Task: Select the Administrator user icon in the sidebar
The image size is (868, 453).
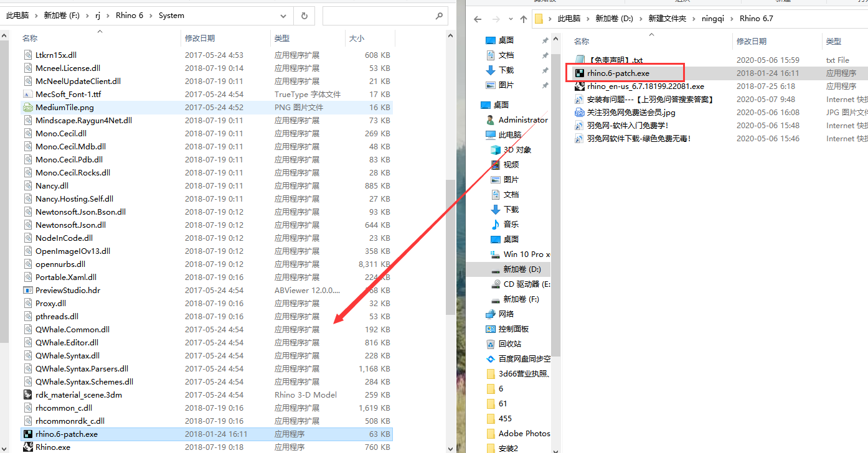Action: 491,120
